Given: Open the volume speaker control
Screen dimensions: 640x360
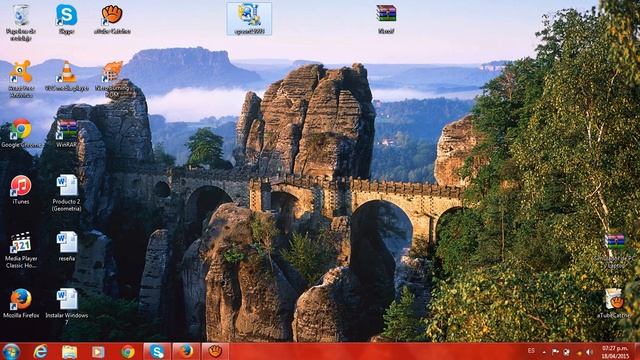Looking at the screenshot, I should coord(589,351).
